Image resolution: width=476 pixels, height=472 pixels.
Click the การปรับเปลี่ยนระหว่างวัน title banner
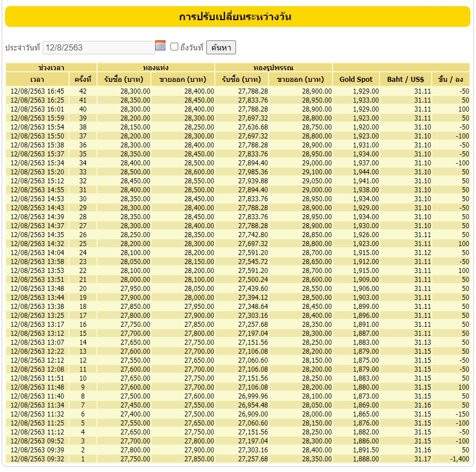point(238,16)
